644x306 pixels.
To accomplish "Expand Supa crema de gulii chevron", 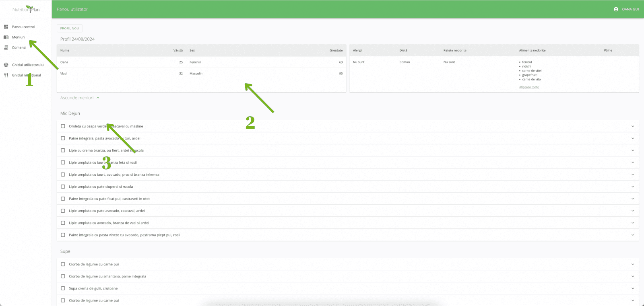I will pyautogui.click(x=633, y=288).
